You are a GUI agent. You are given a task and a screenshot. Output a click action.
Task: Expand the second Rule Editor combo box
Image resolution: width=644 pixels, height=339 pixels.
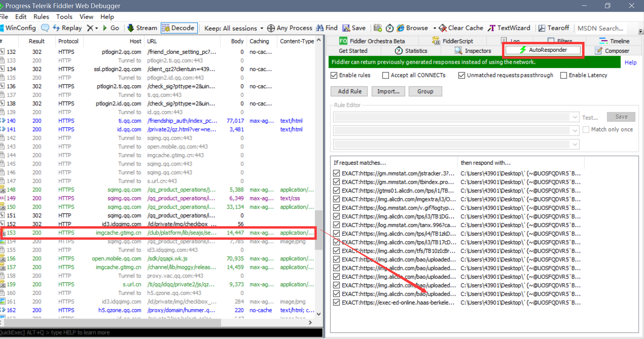click(575, 131)
